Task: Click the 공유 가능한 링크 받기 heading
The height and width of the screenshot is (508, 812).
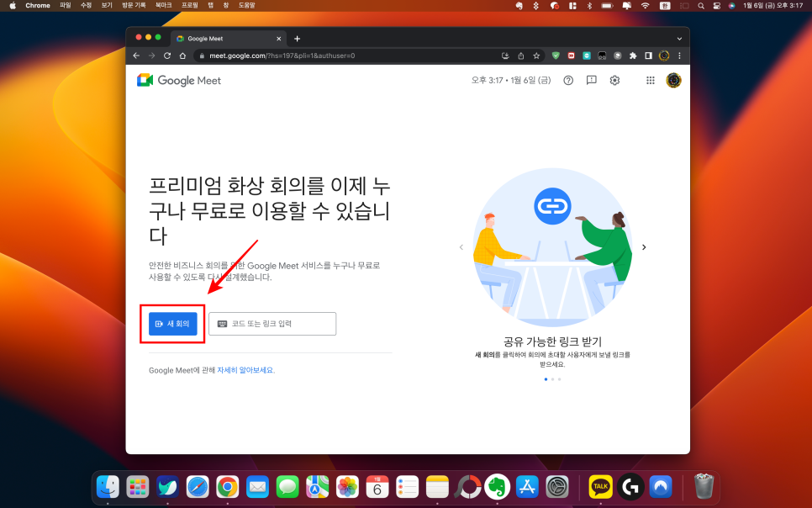Action: click(x=552, y=341)
